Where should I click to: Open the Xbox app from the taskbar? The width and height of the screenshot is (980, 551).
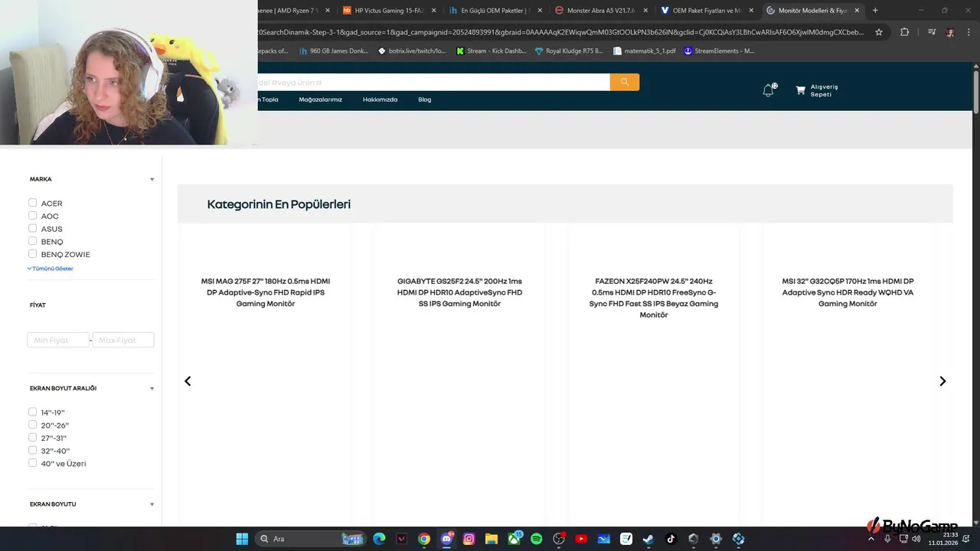[x=514, y=539]
